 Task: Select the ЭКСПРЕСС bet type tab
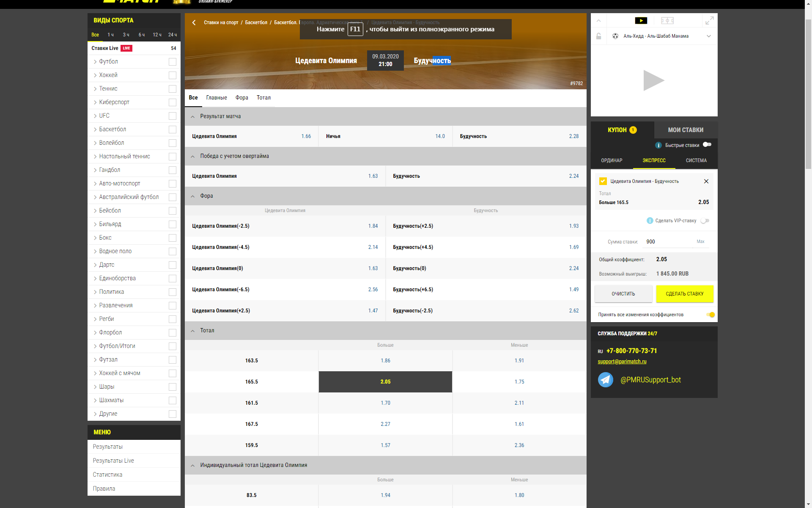pyautogui.click(x=654, y=160)
